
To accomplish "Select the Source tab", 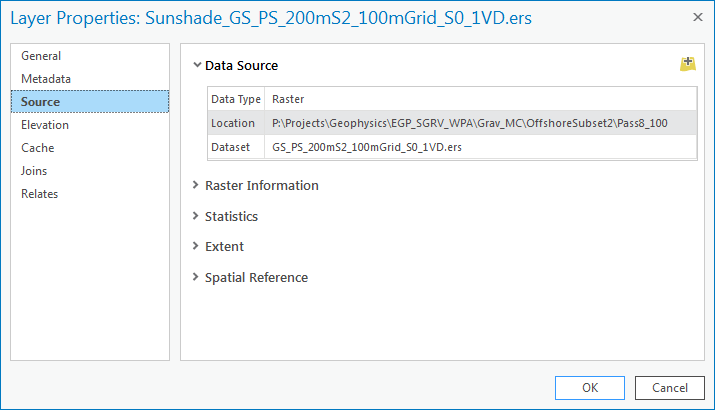I will (41, 102).
